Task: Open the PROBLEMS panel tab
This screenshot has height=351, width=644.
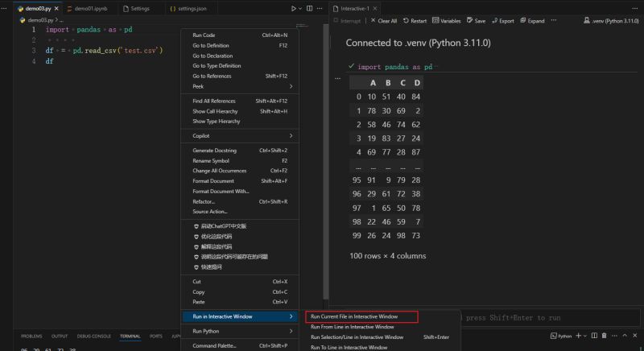Action: [x=31, y=337]
